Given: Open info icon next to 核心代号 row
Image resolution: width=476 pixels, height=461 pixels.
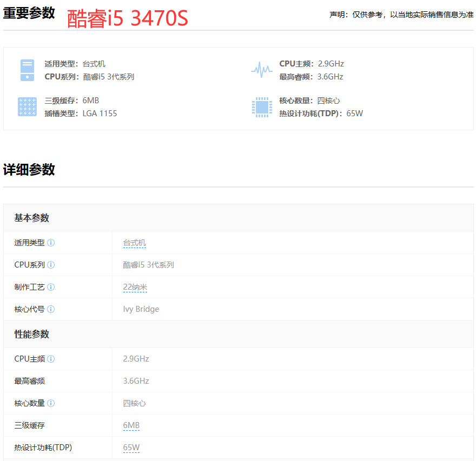Looking at the screenshot, I should 51,309.
